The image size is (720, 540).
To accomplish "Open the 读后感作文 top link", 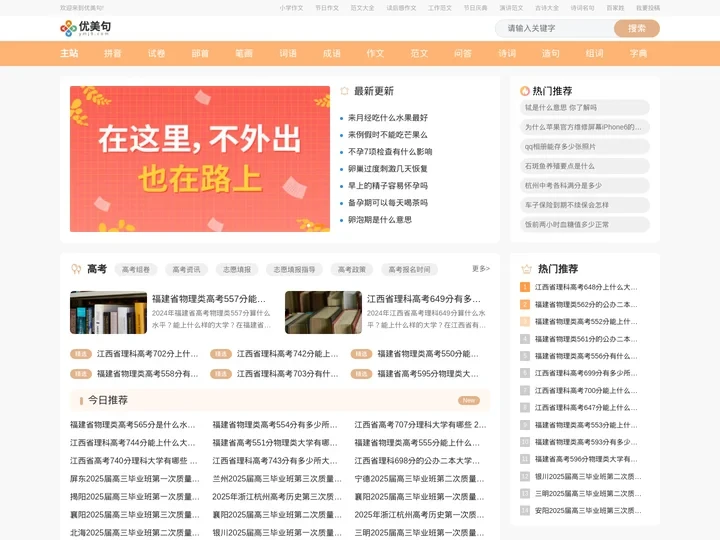I will coord(401,8).
